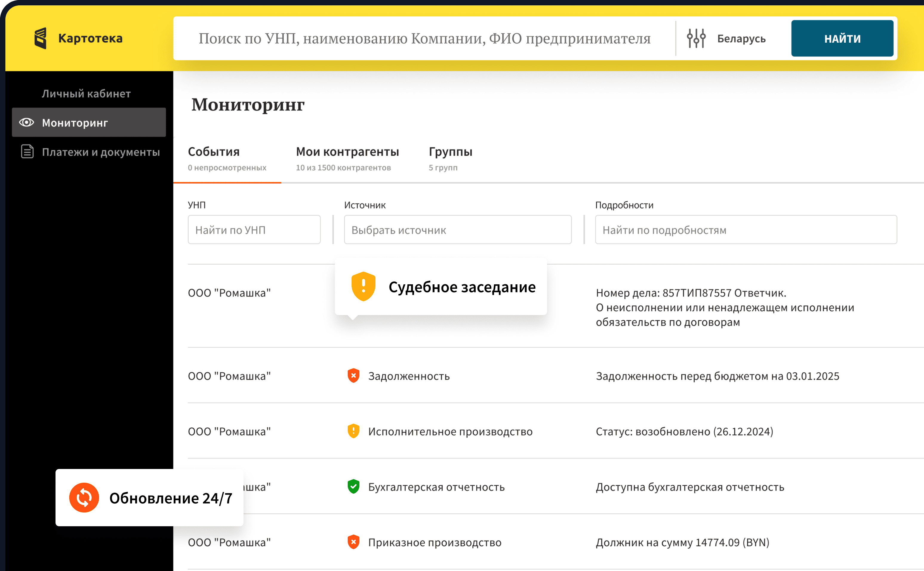Open the Беларусь region selector
This screenshot has height=571, width=924.
[741, 38]
